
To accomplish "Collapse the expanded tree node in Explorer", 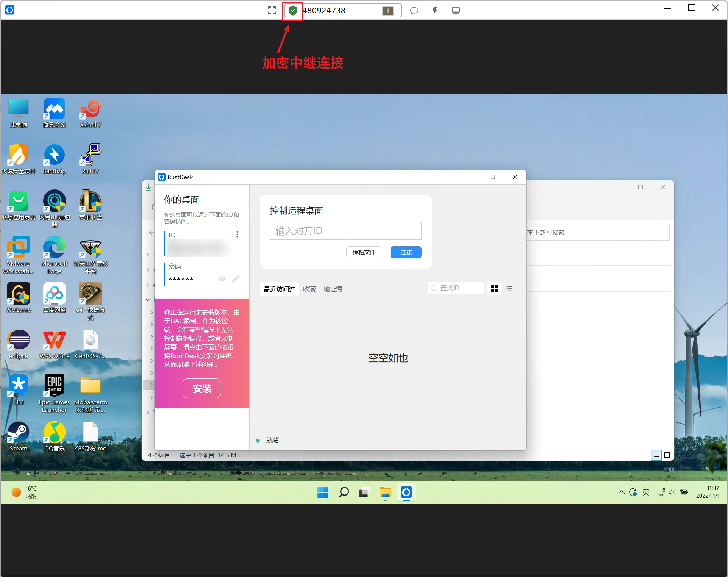I will (148, 300).
